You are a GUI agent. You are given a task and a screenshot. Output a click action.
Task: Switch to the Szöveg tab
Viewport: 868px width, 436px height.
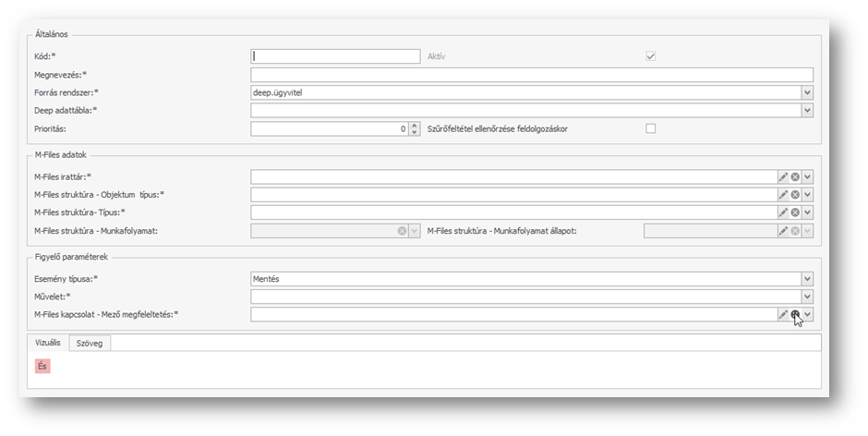pyautogui.click(x=90, y=343)
